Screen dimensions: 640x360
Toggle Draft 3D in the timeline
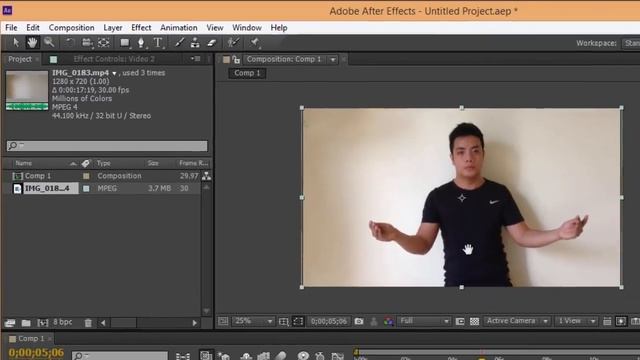click(x=223, y=356)
